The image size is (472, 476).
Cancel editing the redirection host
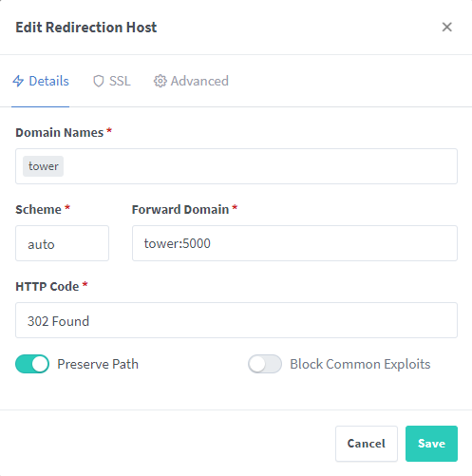[367, 444]
